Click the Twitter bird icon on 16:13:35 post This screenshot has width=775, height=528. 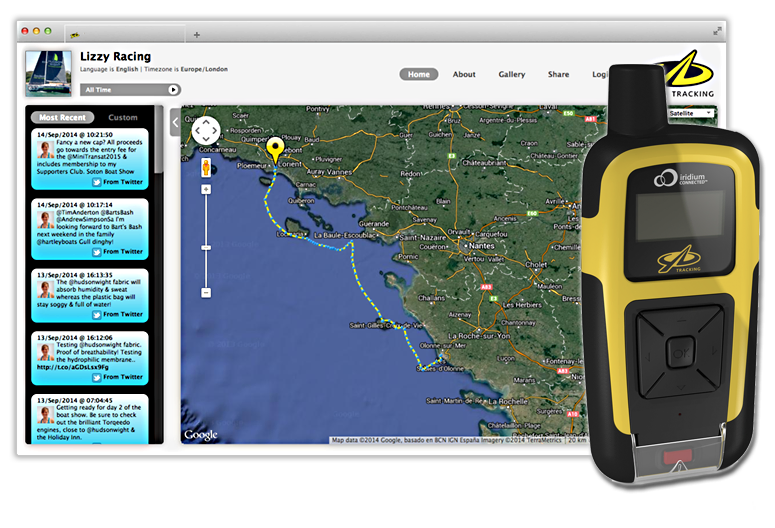tap(97, 314)
